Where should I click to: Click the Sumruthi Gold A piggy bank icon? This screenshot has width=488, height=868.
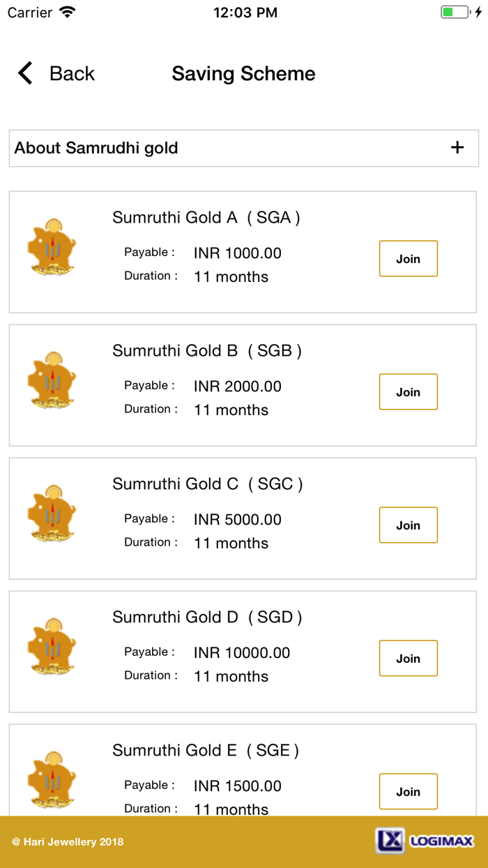point(52,247)
